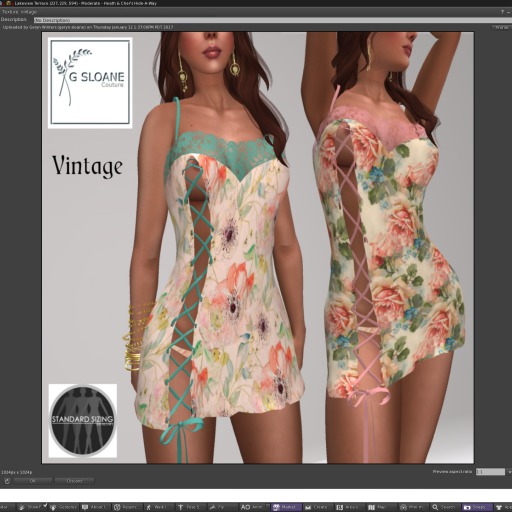Open the Preview aspect ratio dropdown arrow
The image size is (512, 512).
(x=509, y=472)
